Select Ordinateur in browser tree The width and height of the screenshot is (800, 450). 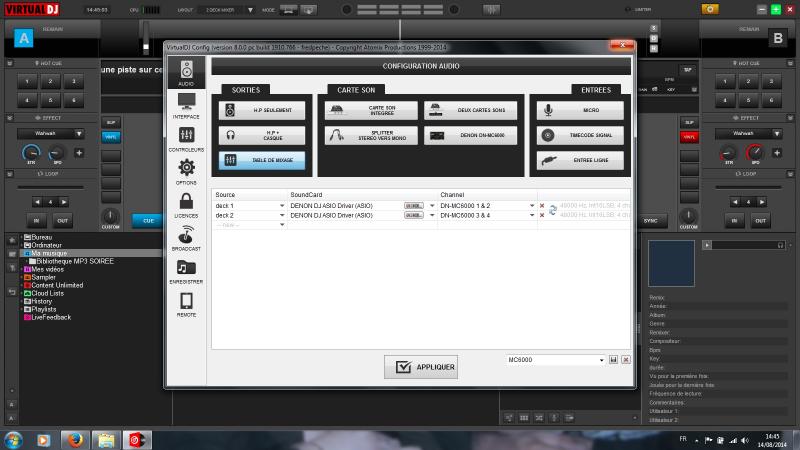(46, 245)
